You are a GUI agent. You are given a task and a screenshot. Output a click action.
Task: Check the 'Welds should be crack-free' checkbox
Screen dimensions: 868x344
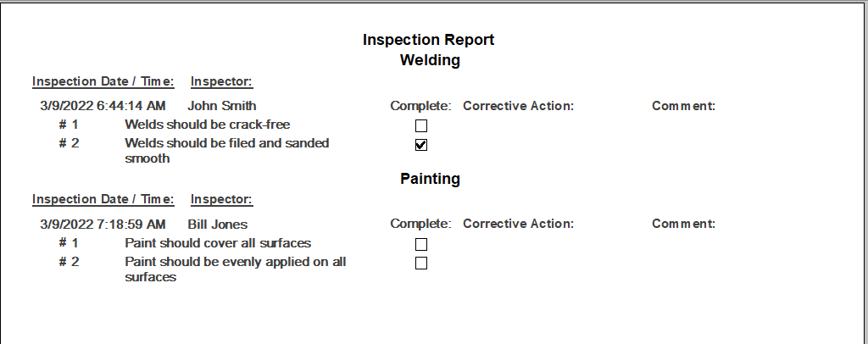(421, 125)
